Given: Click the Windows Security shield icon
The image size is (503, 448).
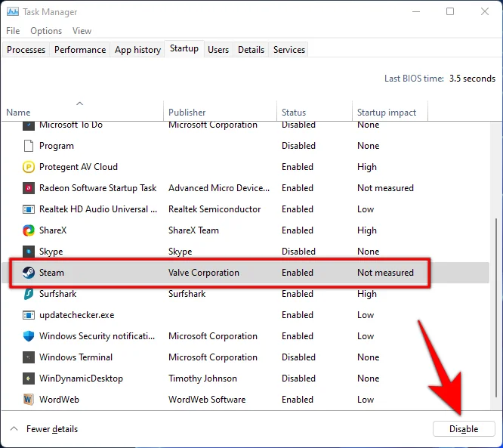Looking at the screenshot, I should [29, 336].
